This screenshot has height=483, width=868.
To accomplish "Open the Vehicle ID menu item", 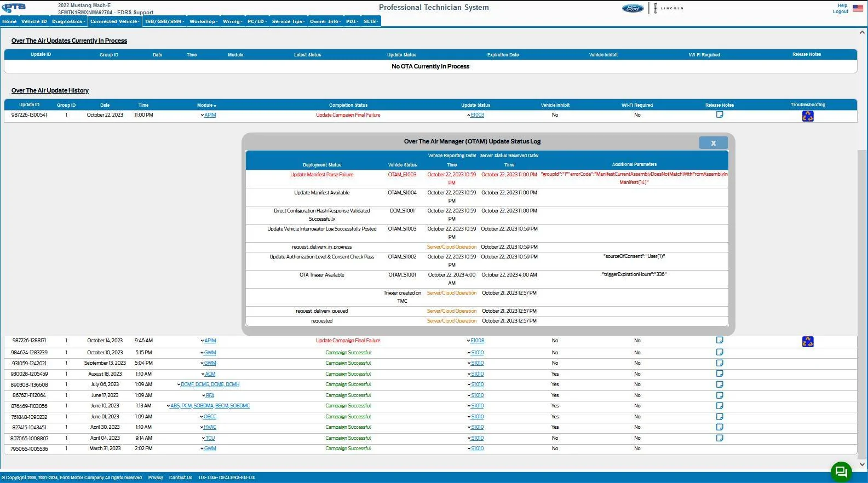I will 34,21.
